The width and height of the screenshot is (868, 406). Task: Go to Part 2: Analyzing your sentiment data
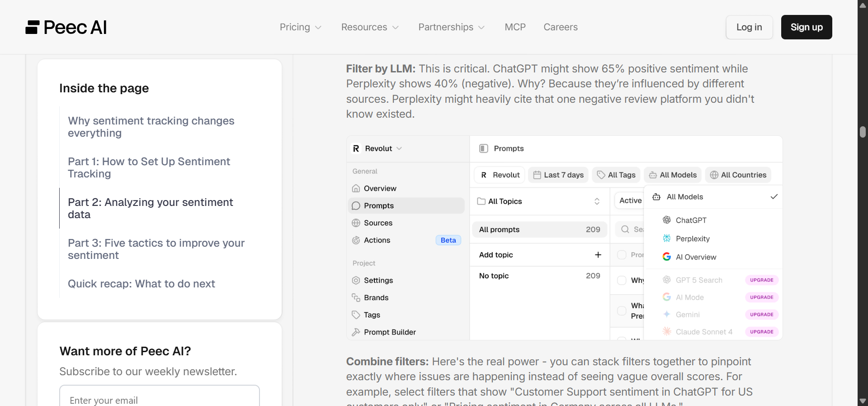click(x=151, y=208)
